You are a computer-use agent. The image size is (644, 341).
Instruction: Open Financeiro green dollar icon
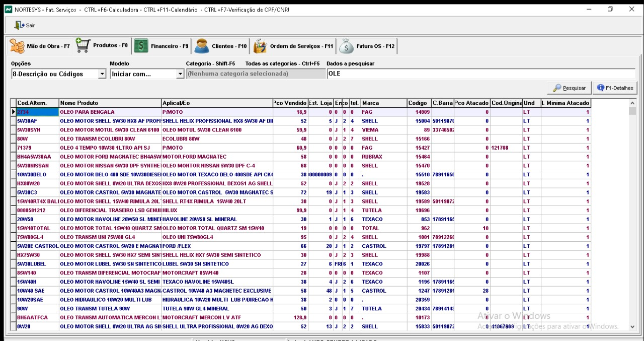(x=141, y=46)
